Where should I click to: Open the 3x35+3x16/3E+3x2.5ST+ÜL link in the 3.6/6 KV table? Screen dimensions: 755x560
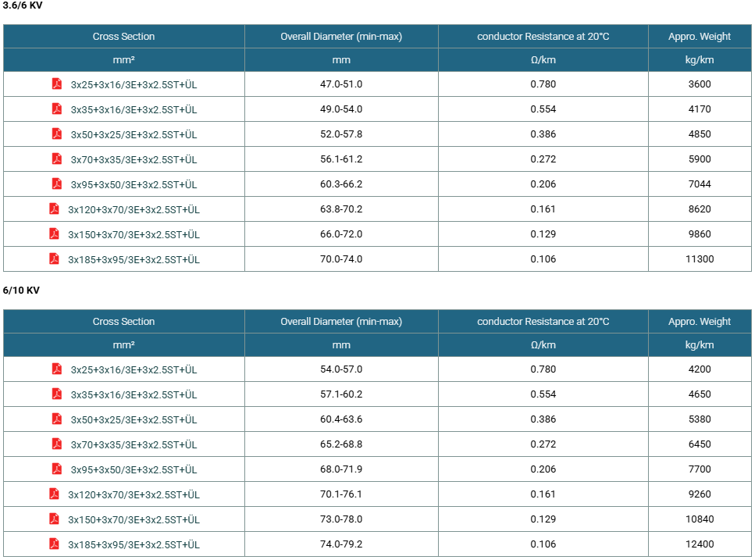click(x=134, y=110)
